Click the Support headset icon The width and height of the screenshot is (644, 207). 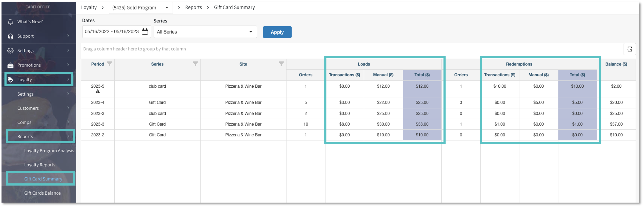(10, 36)
